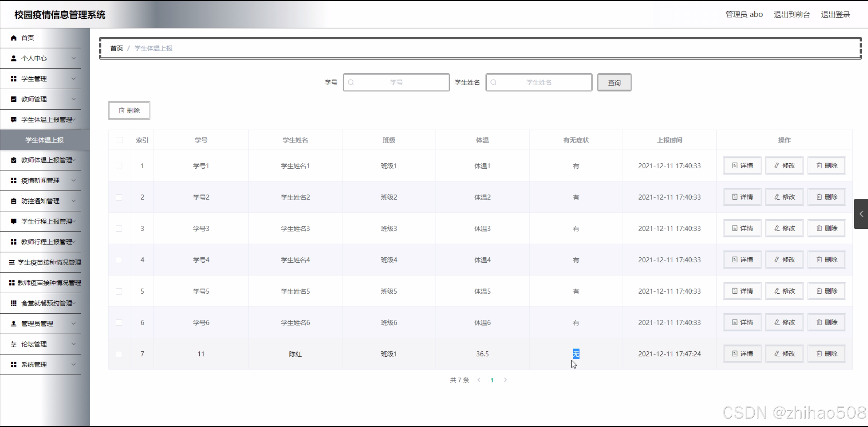Expand the 系统管理 submenu arrow
Image resolution: width=868 pixels, height=427 pixels.
(74, 365)
